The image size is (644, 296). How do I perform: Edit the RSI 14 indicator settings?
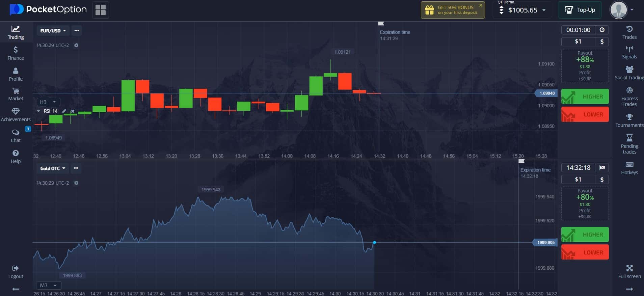coord(64,111)
